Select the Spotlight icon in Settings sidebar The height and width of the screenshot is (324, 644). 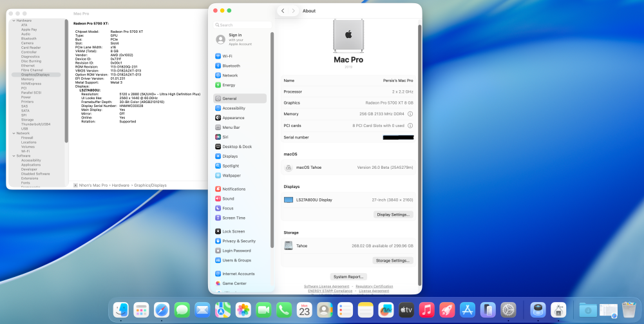pyautogui.click(x=218, y=166)
